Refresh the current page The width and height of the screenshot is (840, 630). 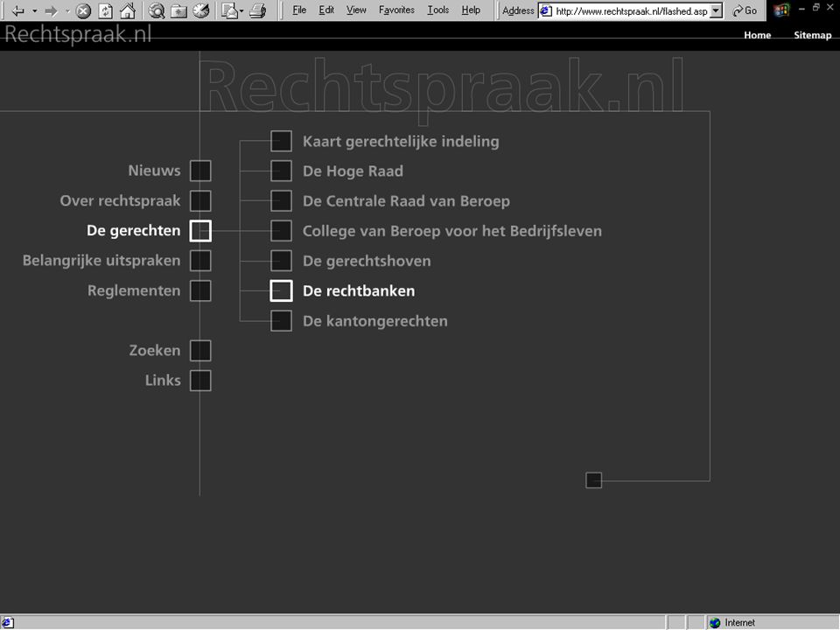[106, 10]
